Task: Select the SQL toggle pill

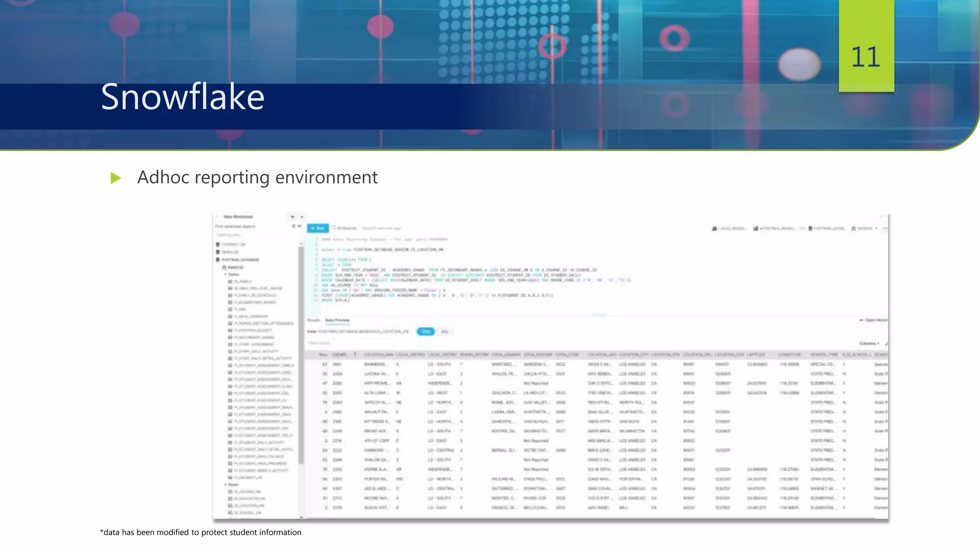Action: pyautogui.click(x=445, y=331)
